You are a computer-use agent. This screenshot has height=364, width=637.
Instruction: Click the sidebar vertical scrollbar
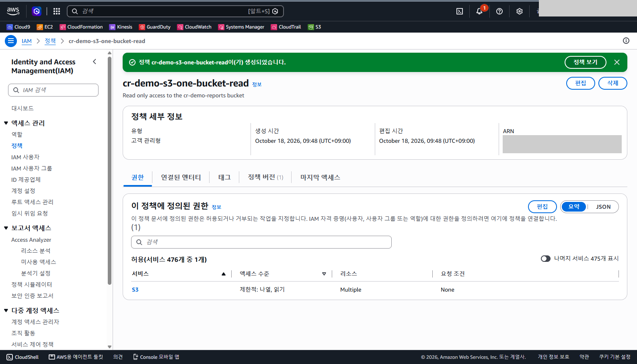tap(109, 171)
